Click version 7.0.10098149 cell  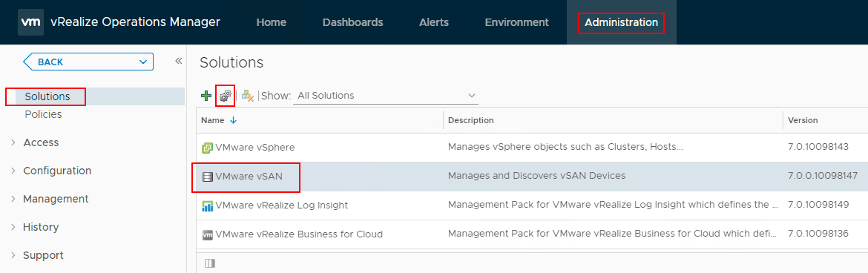(818, 205)
